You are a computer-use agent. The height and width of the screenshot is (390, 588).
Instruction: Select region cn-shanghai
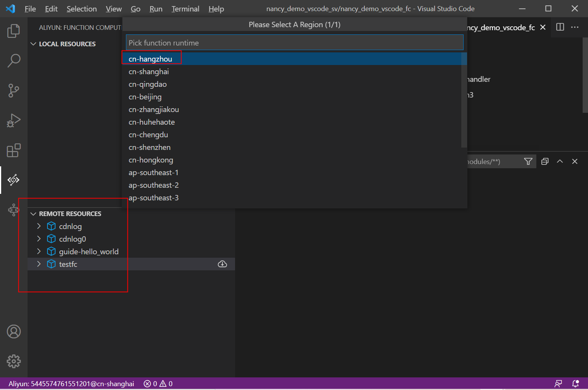pos(292,71)
